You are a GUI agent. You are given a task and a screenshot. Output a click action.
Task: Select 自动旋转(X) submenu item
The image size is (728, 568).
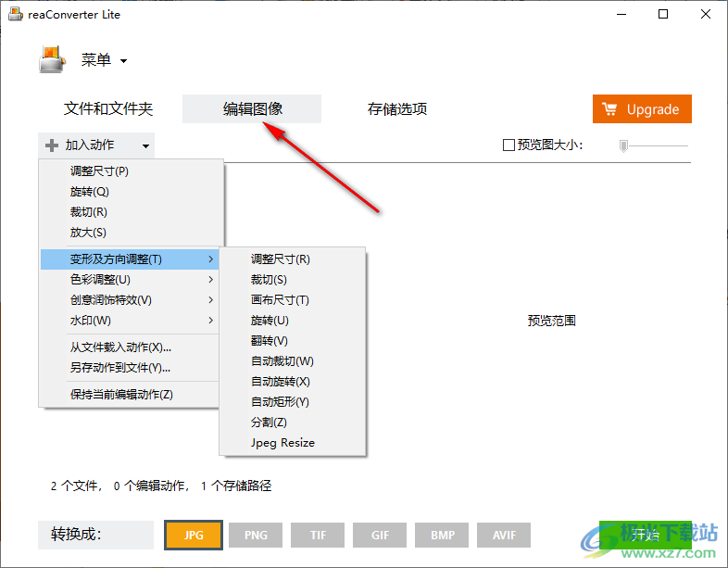[293, 382]
